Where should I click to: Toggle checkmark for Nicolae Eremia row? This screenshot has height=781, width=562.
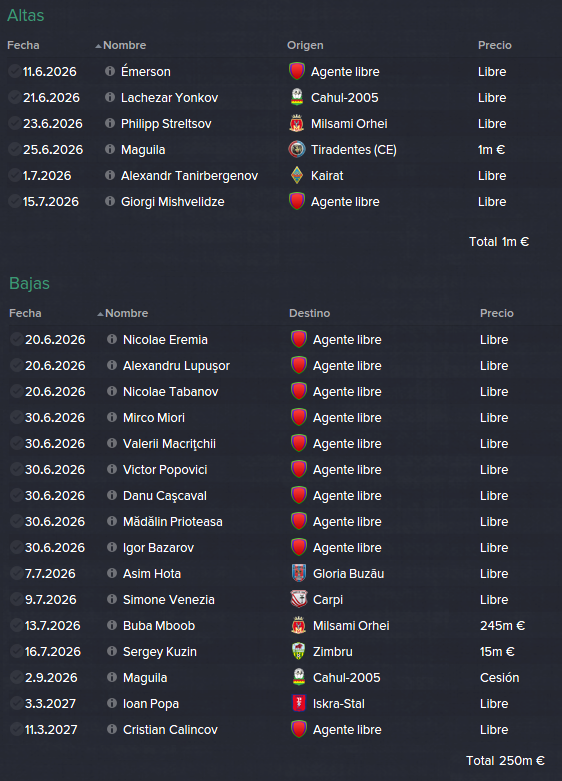click(x=16, y=339)
